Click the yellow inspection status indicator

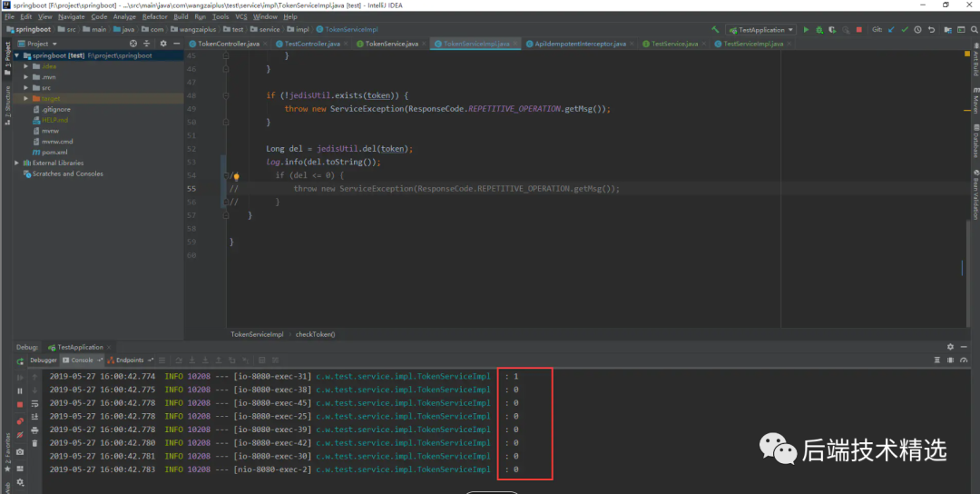point(967,54)
